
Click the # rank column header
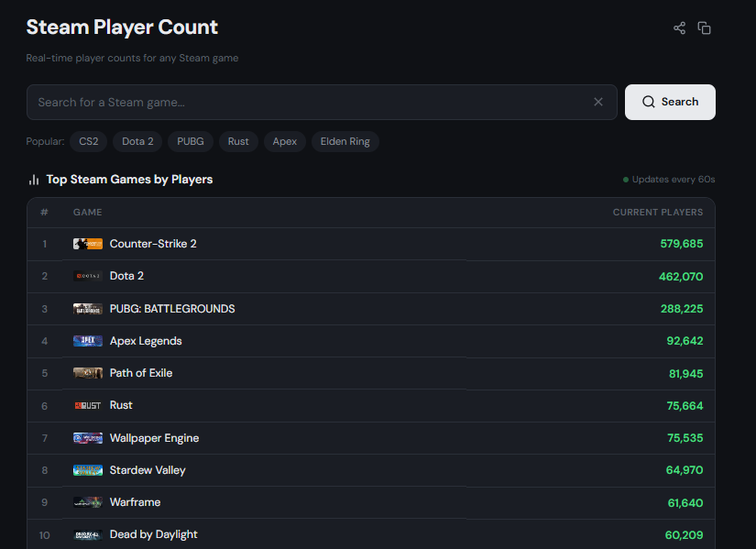click(44, 213)
